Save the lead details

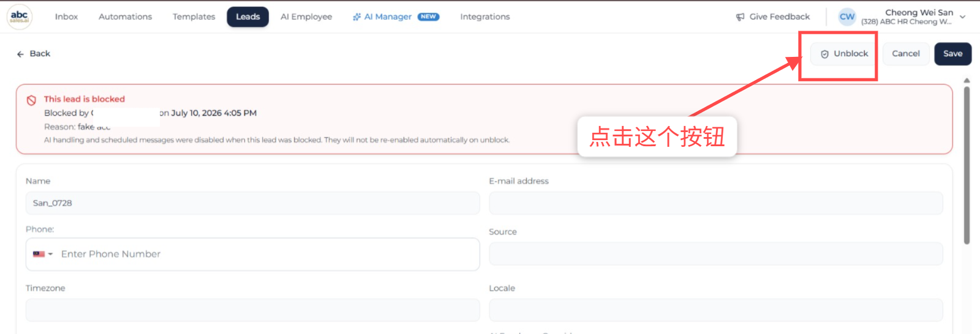pos(952,54)
